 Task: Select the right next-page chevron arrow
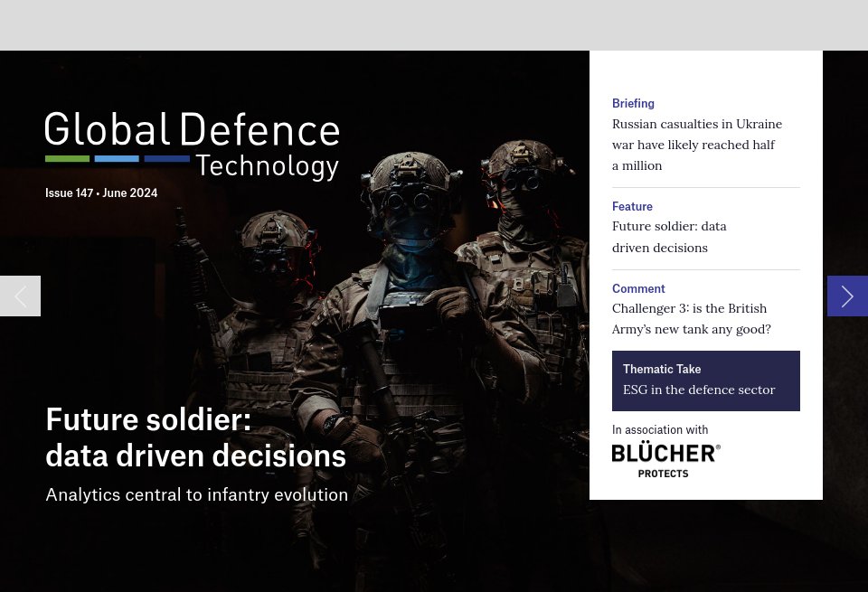point(847,296)
